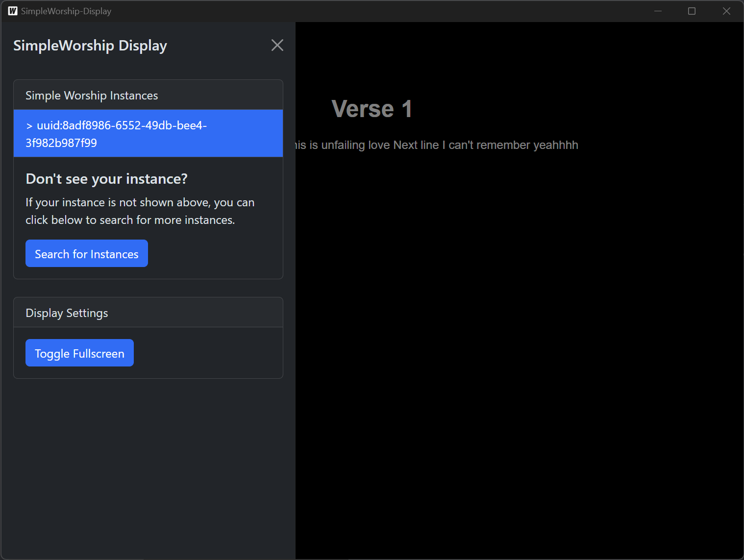
Task: Click the Simple Worship Instances panel header
Action: coord(92,95)
